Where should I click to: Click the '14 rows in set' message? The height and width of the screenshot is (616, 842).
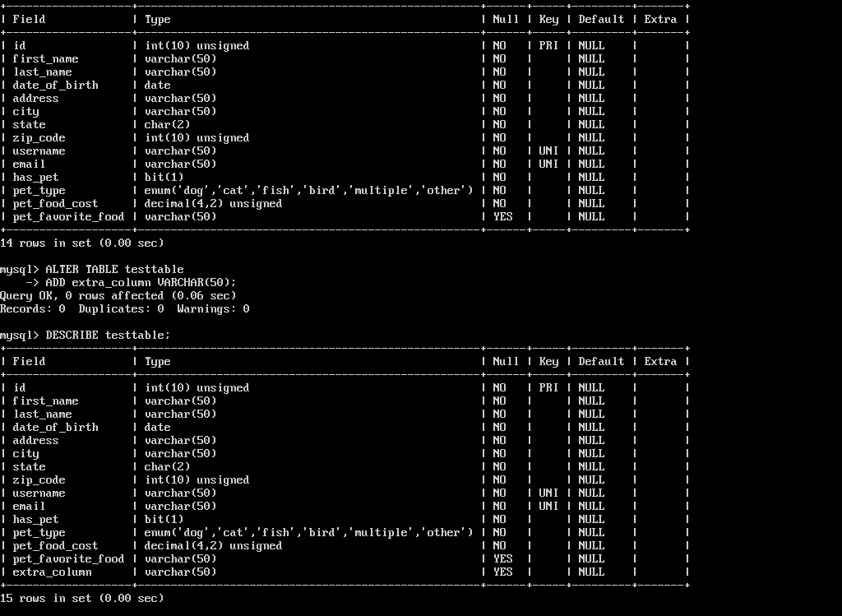pos(81,243)
